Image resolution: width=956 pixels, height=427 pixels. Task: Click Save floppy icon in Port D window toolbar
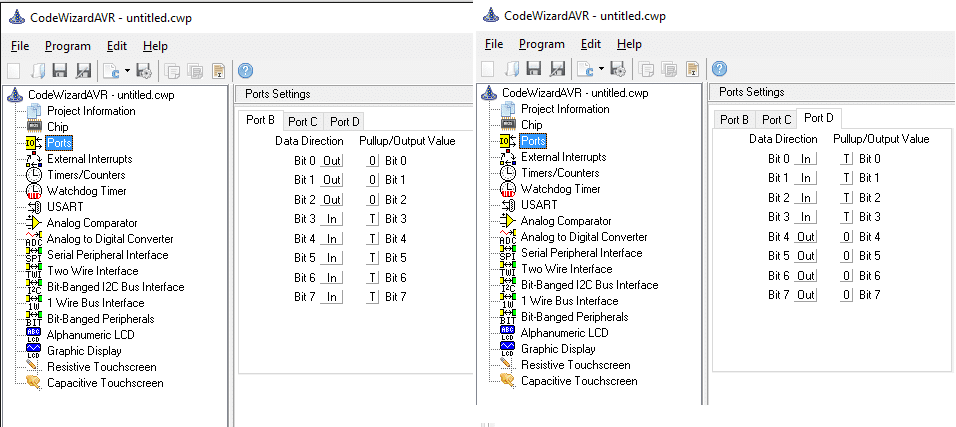point(533,68)
